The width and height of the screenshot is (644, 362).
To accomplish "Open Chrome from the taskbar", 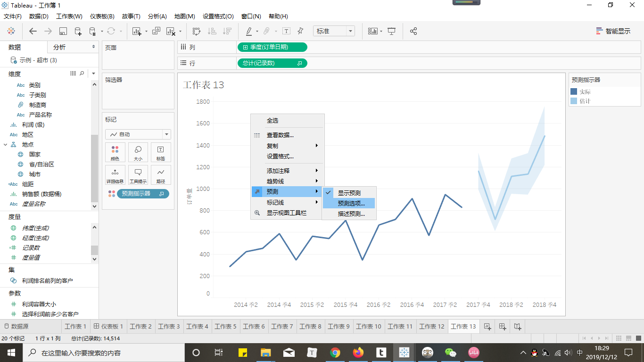I will (x=335, y=353).
